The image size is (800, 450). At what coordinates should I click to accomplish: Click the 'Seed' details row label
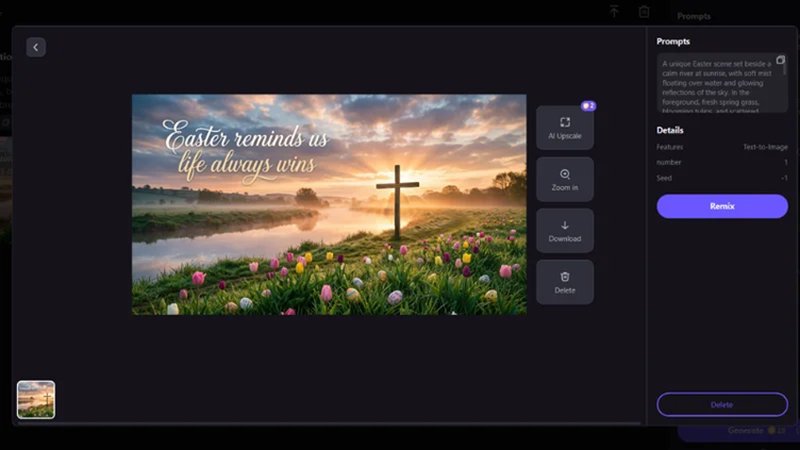click(664, 178)
